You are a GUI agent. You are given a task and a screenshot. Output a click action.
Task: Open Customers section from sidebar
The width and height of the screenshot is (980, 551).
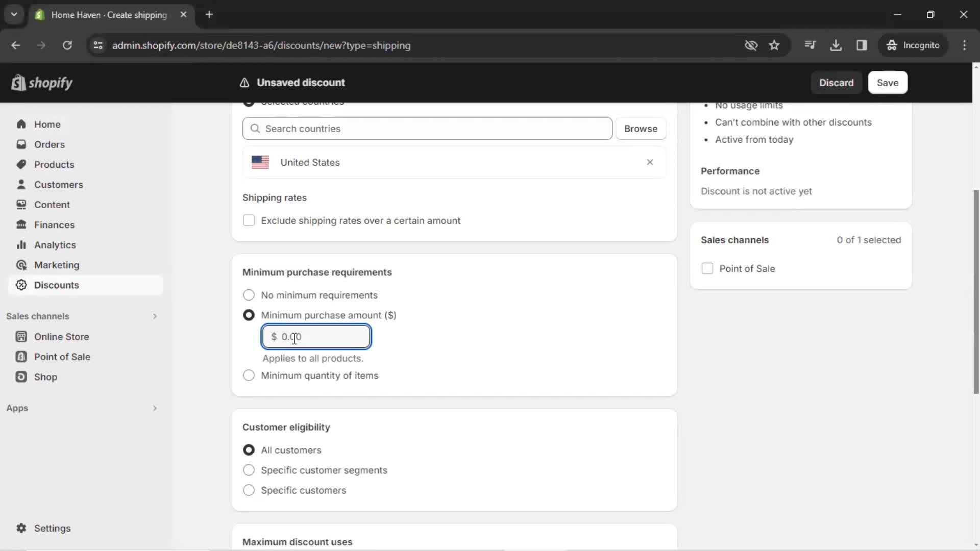[59, 185]
